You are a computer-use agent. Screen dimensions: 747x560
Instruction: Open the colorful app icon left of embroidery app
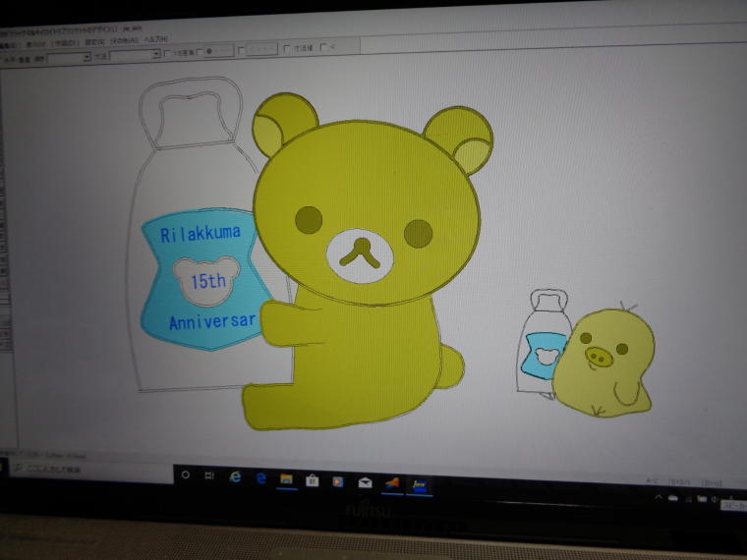click(392, 483)
